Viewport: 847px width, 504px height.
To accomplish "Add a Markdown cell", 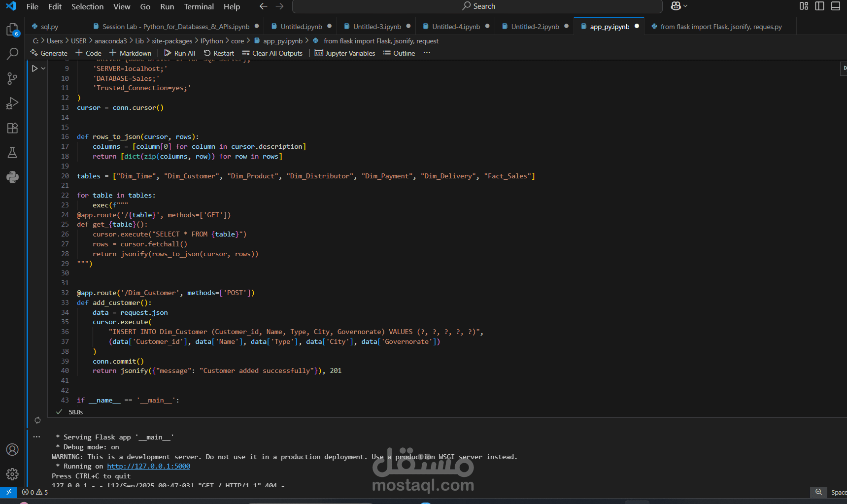I will pyautogui.click(x=131, y=53).
